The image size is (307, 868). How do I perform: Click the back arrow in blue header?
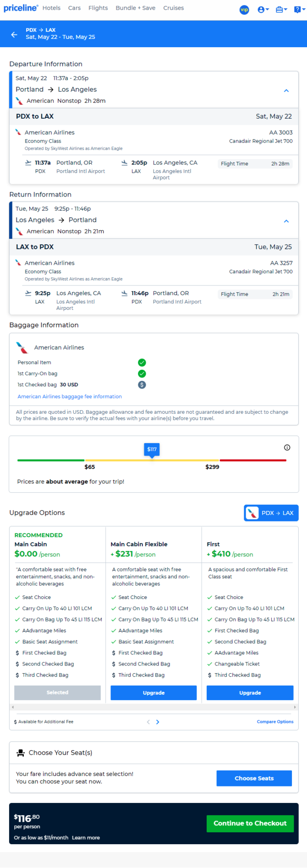(14, 34)
